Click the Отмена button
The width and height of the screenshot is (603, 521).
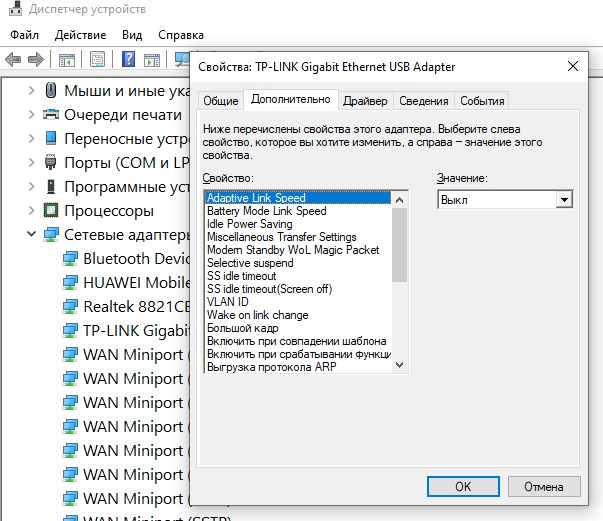[x=544, y=486]
